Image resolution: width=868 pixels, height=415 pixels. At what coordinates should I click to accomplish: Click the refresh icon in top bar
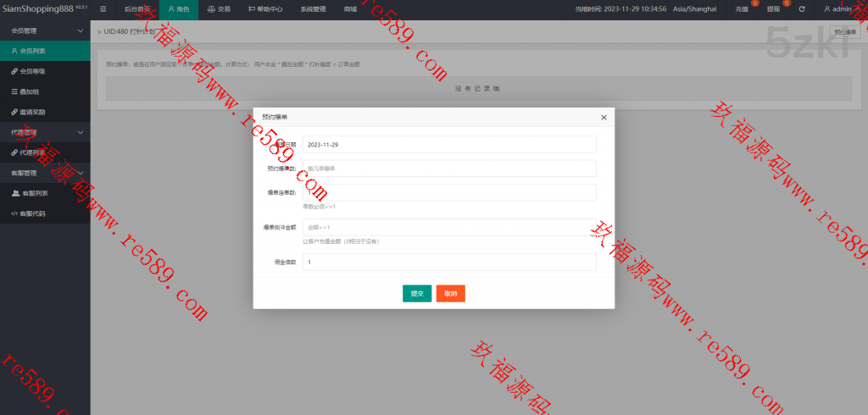tap(802, 9)
